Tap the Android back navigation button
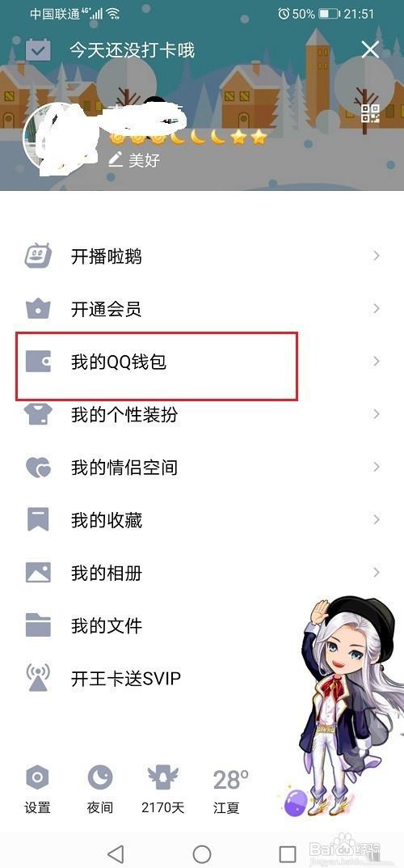Screen dimensions: 404x868 click(116, 853)
